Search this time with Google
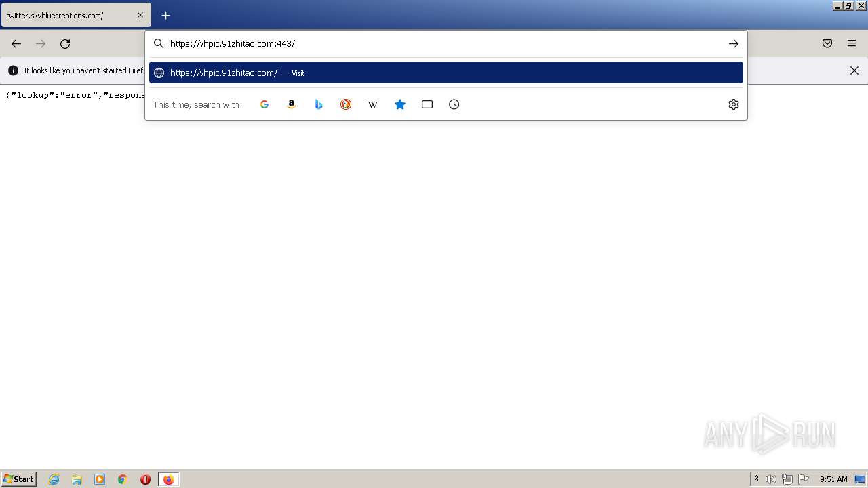 tap(264, 104)
